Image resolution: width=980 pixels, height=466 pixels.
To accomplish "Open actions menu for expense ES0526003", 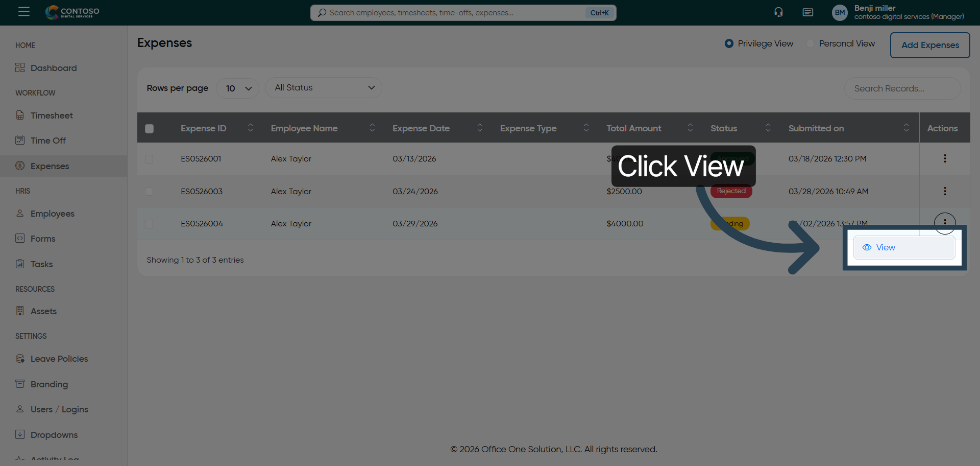I will coord(945,191).
